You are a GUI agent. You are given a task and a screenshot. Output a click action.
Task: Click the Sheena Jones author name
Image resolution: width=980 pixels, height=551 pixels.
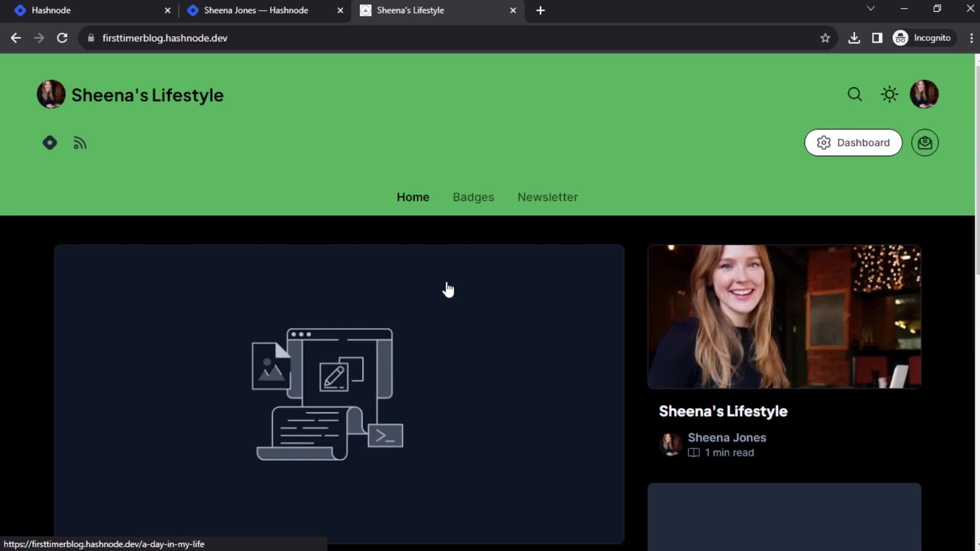[727, 438]
